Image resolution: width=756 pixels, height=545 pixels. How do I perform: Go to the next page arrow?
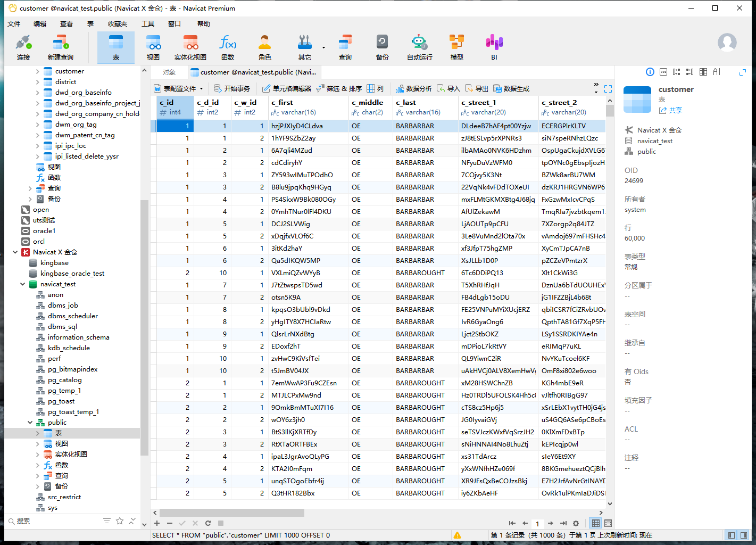click(x=551, y=523)
